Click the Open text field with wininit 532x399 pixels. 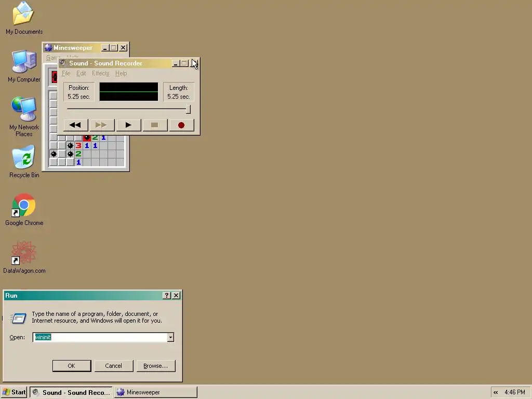(x=100, y=337)
